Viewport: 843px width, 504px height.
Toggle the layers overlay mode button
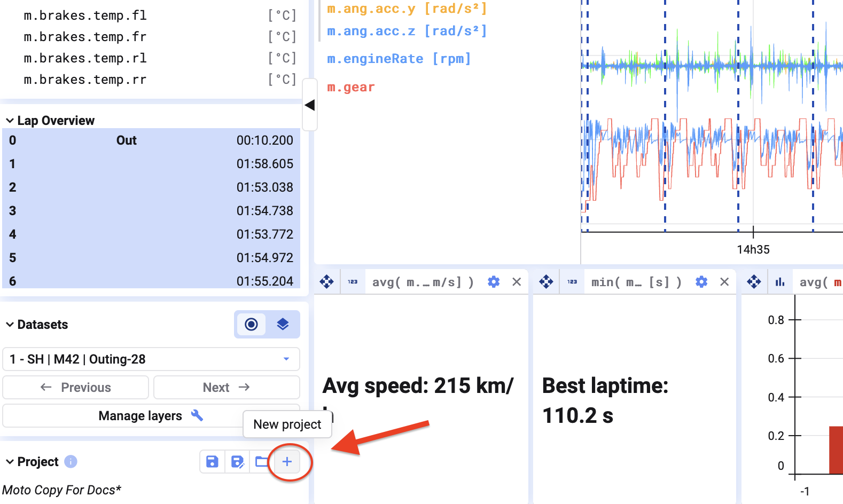coord(283,324)
